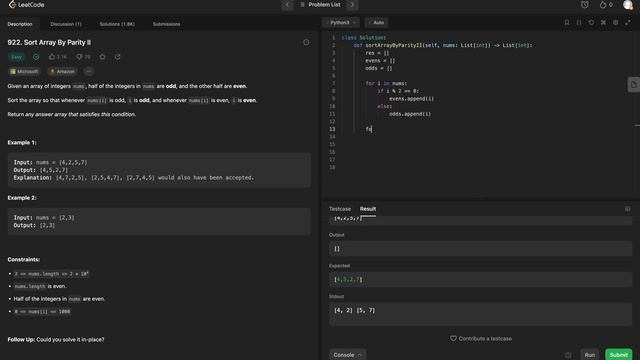Open the side notes panel icon
Screen dimensions: 640x360
633,85
